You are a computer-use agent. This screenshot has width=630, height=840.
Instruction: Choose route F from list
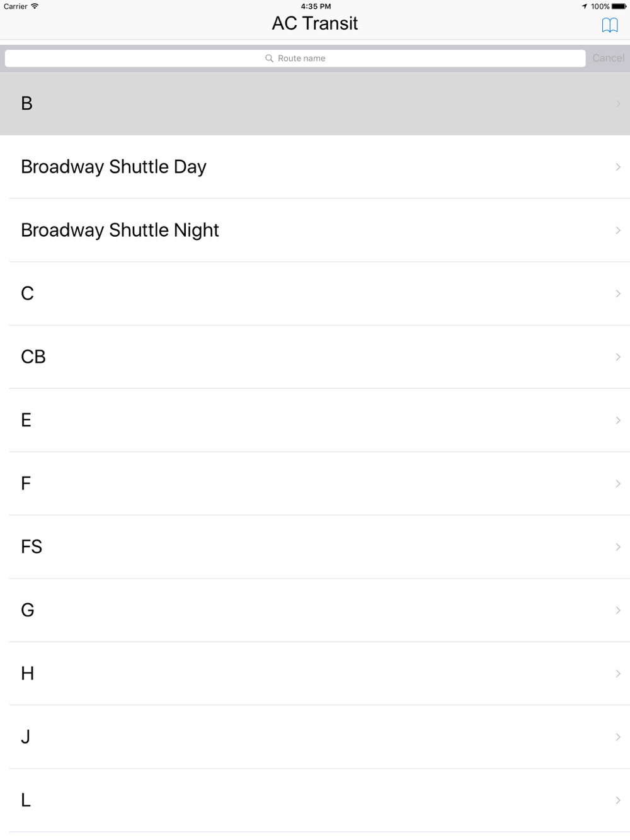point(315,484)
